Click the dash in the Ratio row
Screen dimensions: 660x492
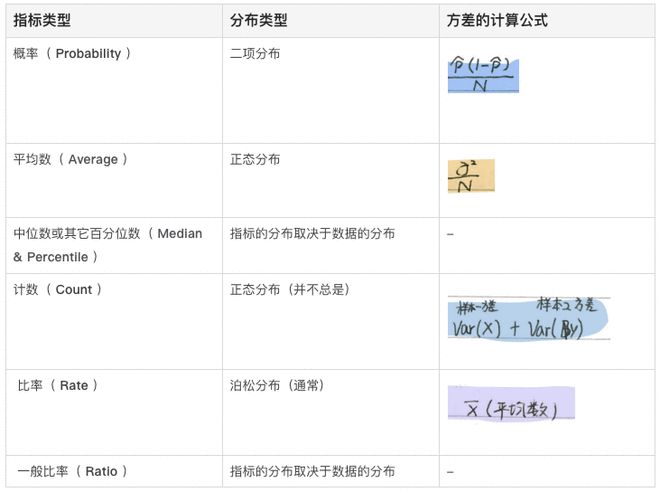tap(450, 471)
